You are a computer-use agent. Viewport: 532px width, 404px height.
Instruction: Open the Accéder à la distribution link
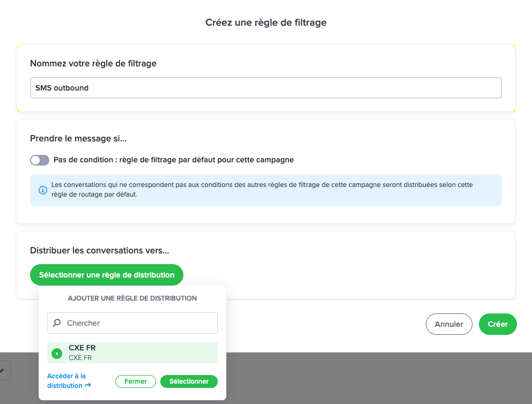(x=69, y=380)
